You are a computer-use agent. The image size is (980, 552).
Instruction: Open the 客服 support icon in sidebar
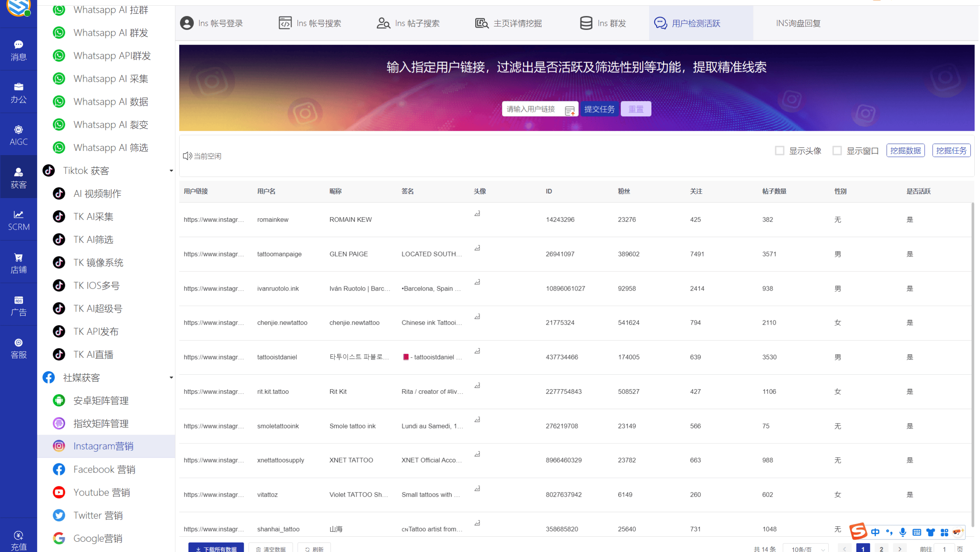(x=18, y=343)
